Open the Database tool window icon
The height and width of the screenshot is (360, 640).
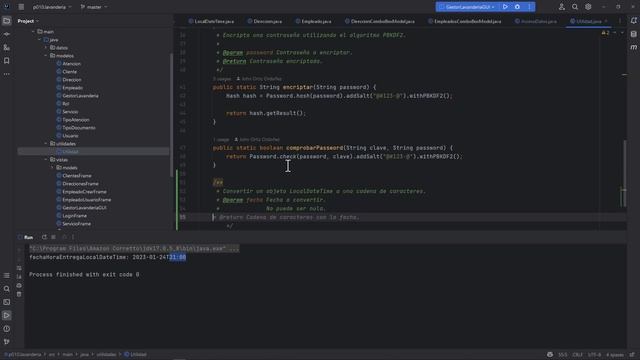coord(633,34)
